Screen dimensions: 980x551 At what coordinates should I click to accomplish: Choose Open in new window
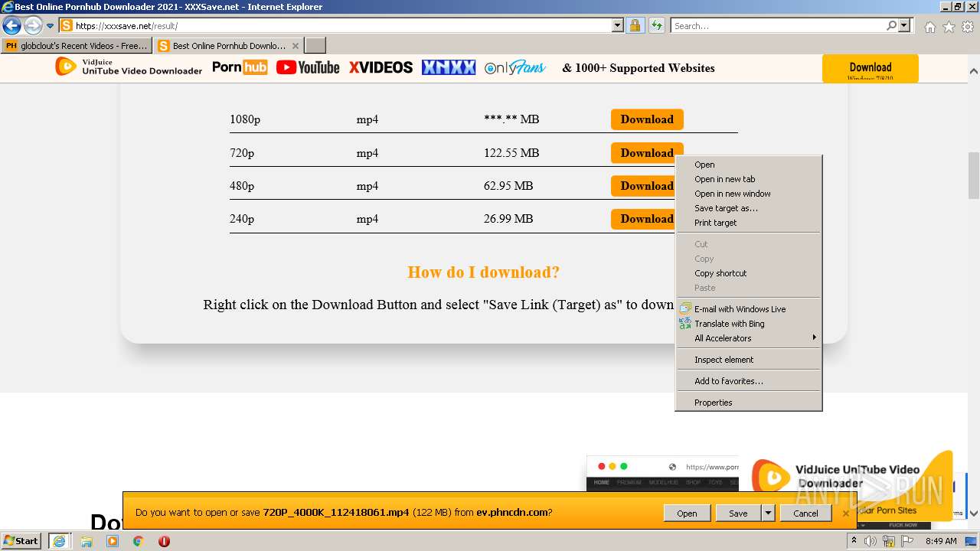click(748, 194)
